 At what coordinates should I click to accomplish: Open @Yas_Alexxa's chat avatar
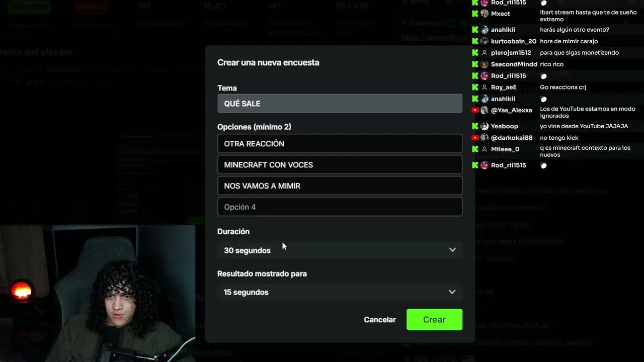pyautogui.click(x=485, y=110)
